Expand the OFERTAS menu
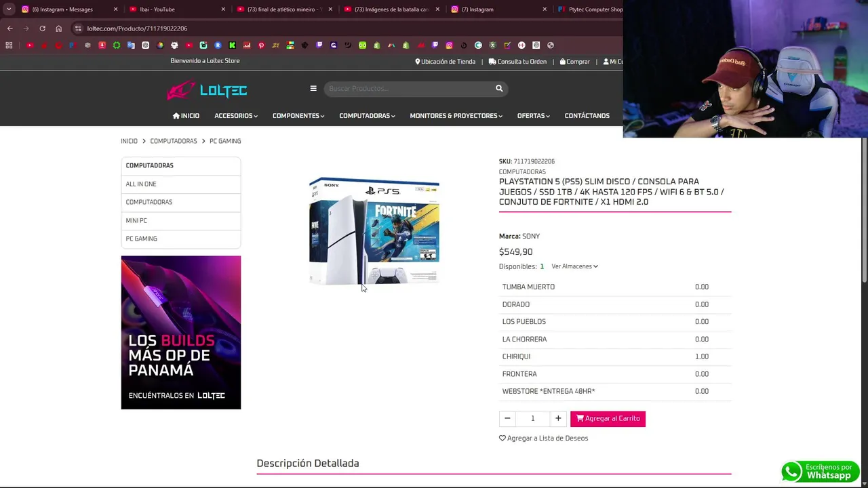 click(533, 116)
